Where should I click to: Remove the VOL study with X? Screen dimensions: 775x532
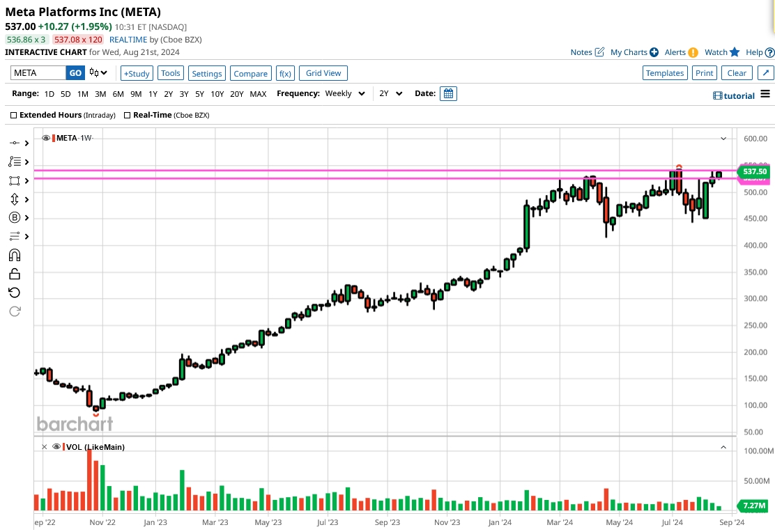click(x=45, y=446)
